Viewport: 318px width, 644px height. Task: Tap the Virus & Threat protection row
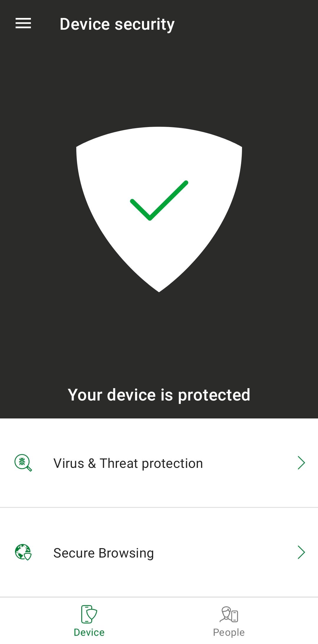click(159, 463)
